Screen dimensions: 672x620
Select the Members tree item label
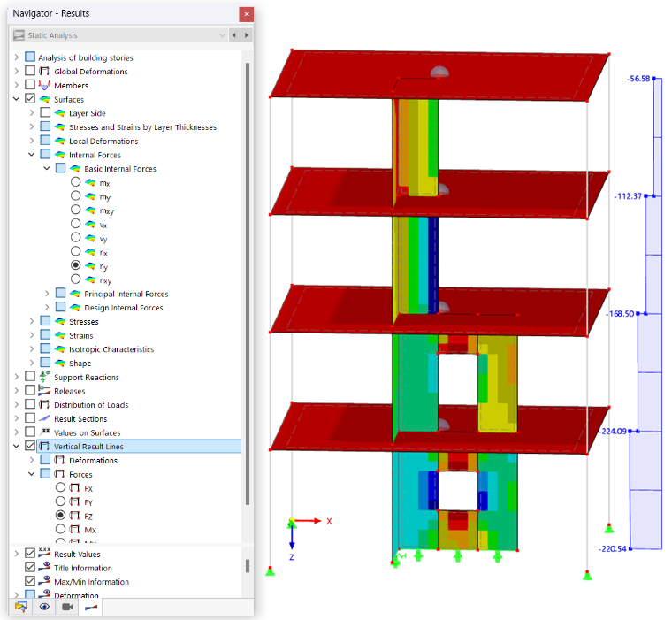click(71, 86)
